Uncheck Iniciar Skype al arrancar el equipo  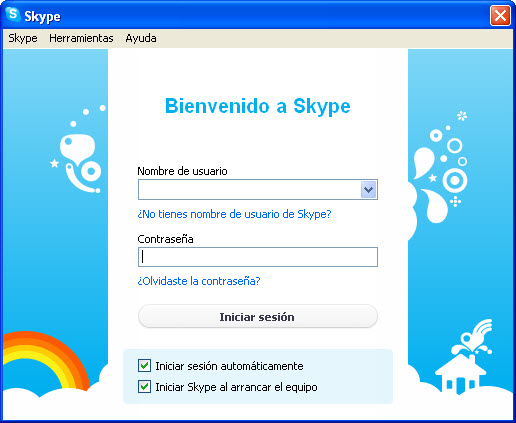coord(144,387)
